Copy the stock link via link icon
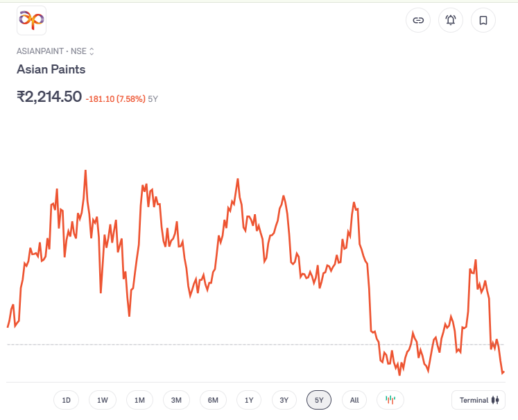This screenshot has width=518, height=420. (418, 20)
